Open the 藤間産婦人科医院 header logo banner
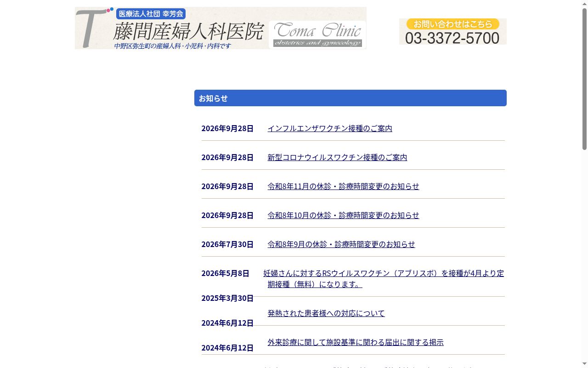Viewport: 588px width, 368px height. (x=220, y=28)
